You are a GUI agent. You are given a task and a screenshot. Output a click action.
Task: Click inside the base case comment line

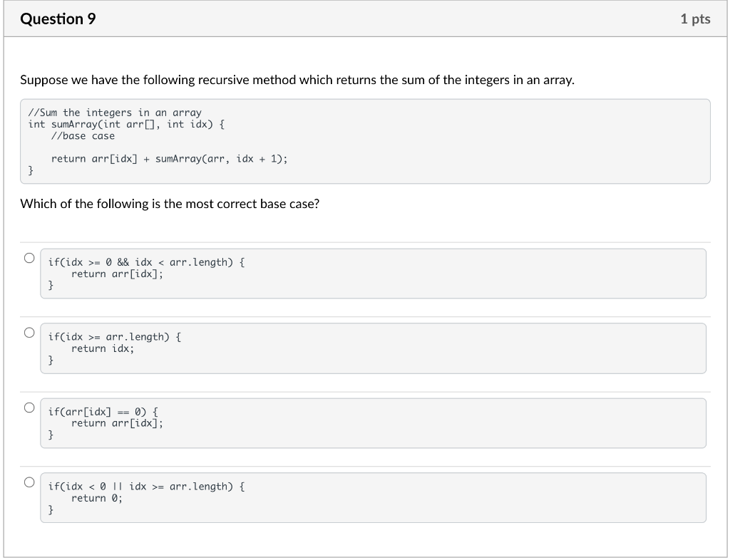(81, 135)
